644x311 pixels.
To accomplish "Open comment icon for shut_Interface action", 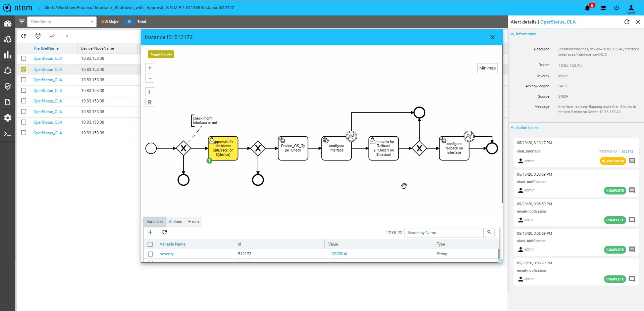I will point(632,161).
